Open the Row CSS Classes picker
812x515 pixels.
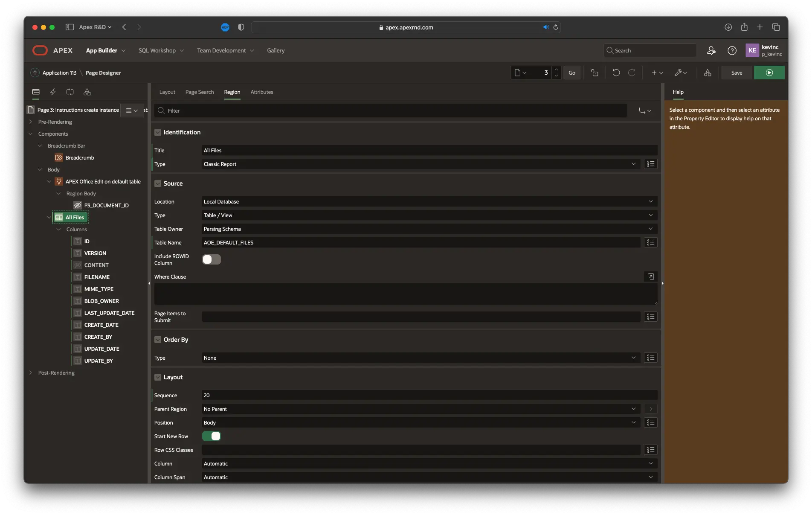click(x=650, y=450)
